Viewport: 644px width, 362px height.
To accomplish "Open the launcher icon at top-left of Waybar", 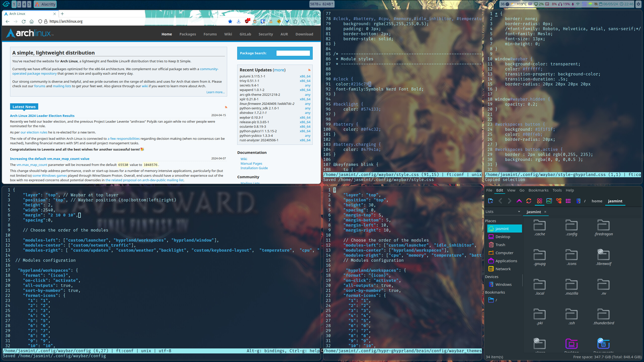I will pos(6,4).
